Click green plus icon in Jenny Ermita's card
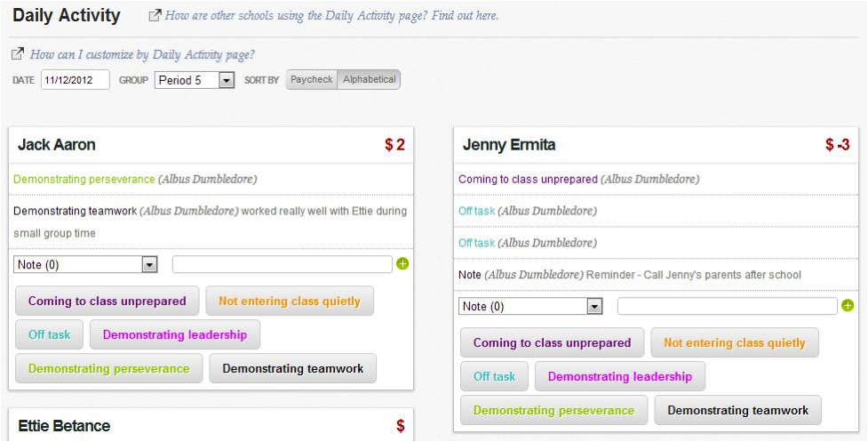This screenshot has height=442, width=868. [848, 305]
